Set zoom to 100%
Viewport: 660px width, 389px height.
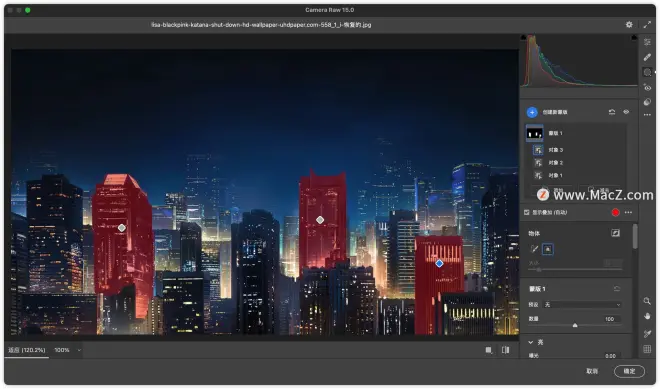pyautogui.click(x=62, y=350)
